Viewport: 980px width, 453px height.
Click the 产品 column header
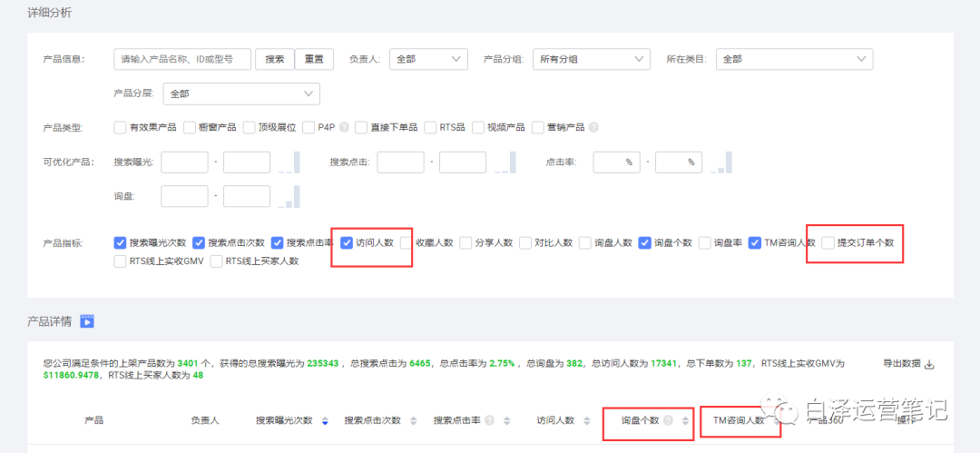point(93,420)
